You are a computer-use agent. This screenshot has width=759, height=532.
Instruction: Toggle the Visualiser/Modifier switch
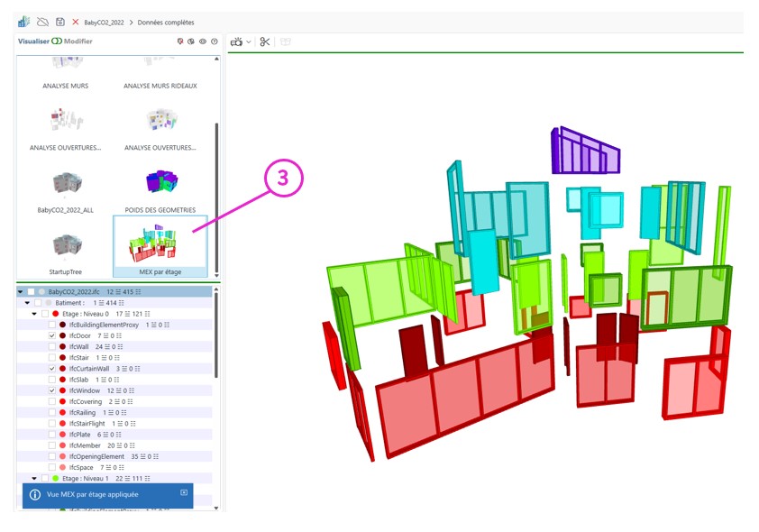(57, 41)
